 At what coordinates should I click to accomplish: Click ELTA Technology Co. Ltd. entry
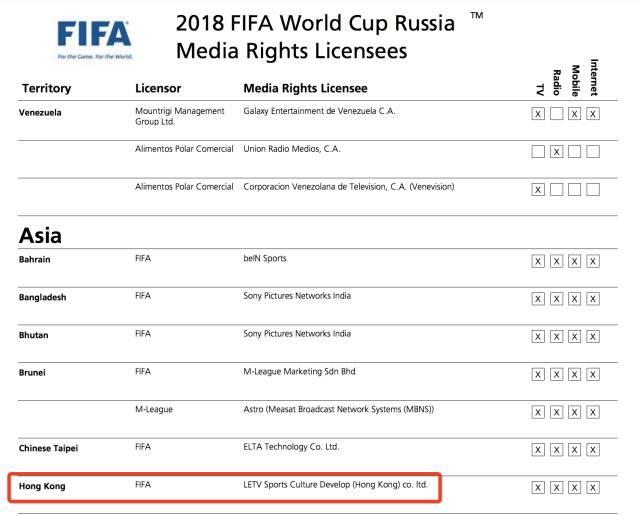(291, 447)
